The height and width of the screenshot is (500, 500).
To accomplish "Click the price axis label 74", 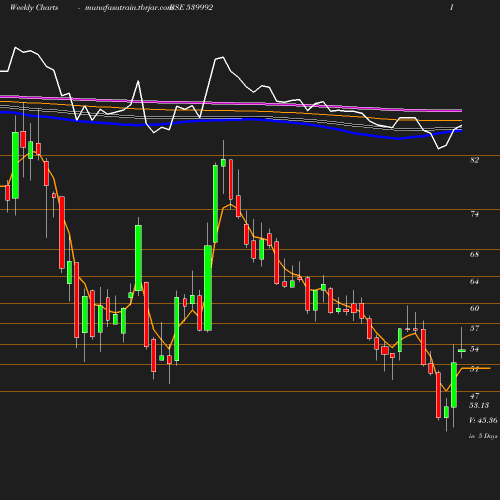I will [x=474, y=214].
